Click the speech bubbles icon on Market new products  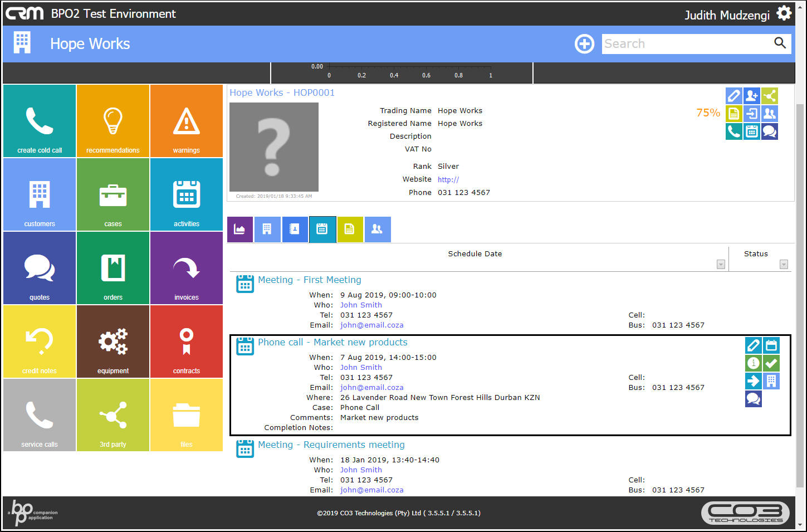click(754, 399)
